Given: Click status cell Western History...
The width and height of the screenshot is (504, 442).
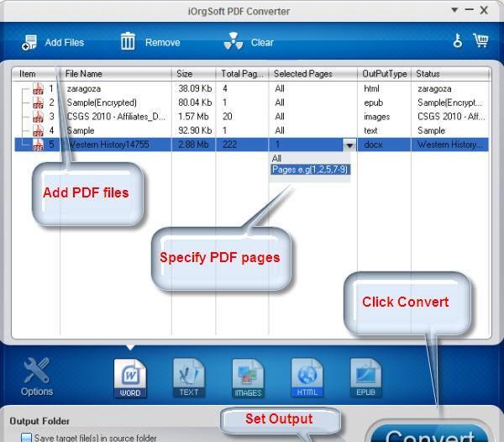Looking at the screenshot, I should tap(450, 145).
